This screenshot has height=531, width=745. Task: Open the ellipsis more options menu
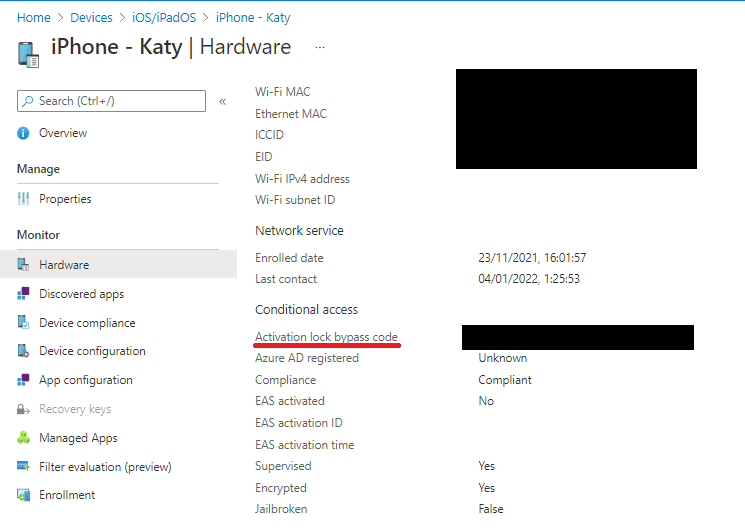(x=320, y=47)
